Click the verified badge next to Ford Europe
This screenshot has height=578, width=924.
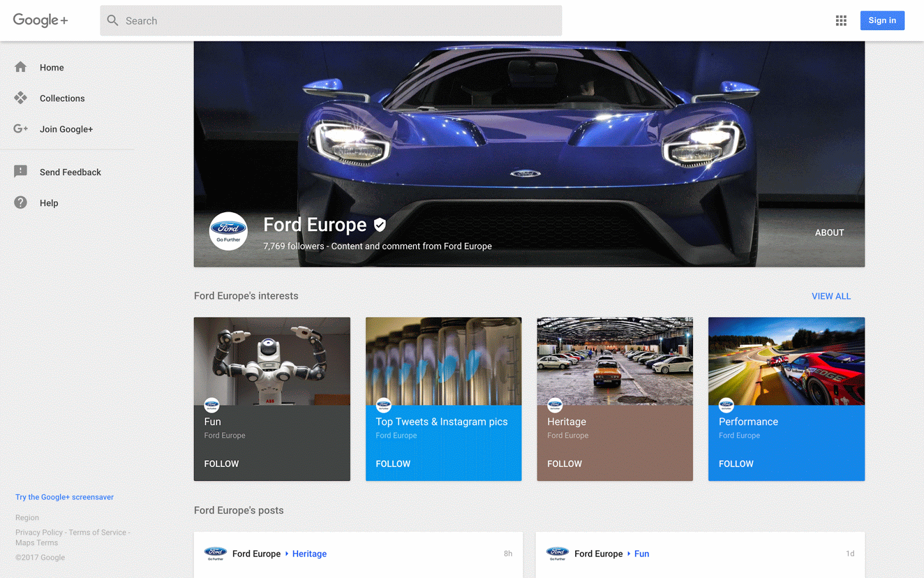[380, 225]
